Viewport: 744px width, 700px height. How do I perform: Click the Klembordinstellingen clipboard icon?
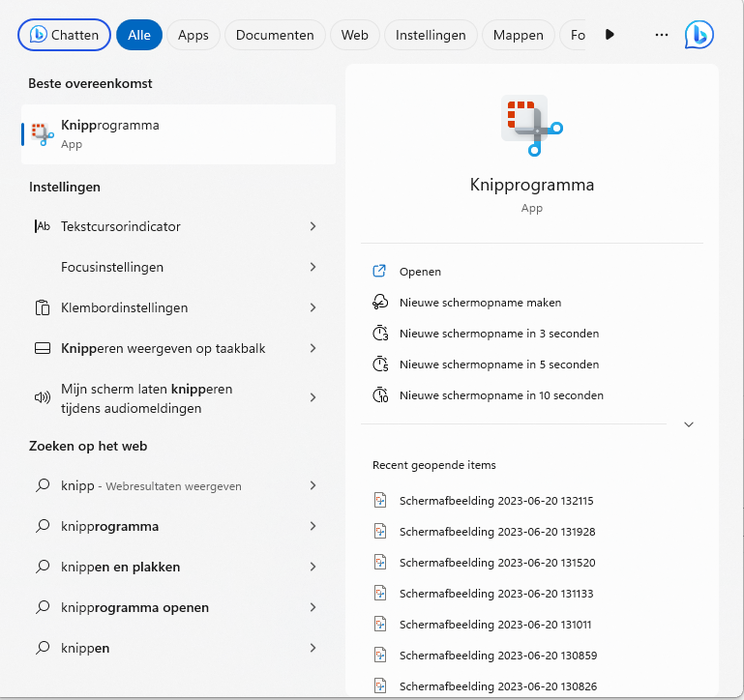click(43, 307)
